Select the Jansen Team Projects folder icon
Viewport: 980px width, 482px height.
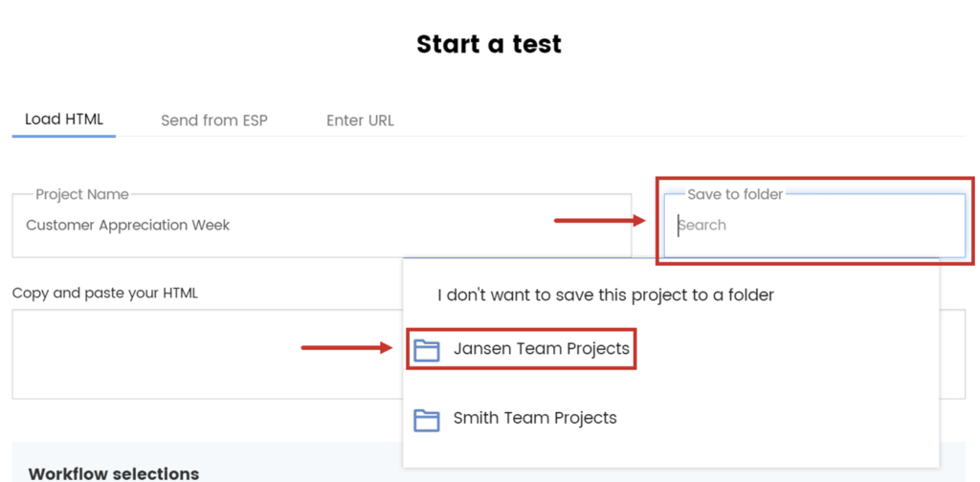(427, 350)
